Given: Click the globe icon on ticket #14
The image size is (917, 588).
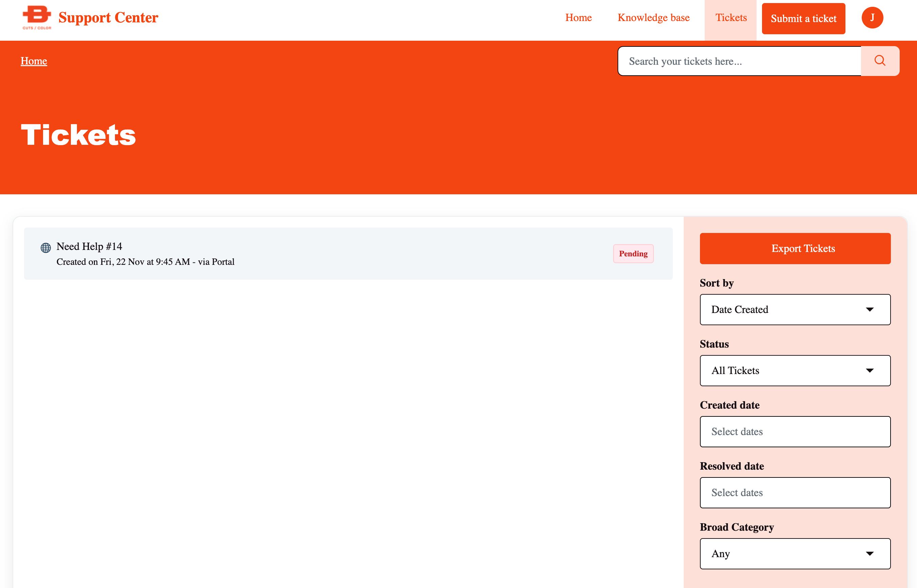Looking at the screenshot, I should tap(46, 248).
